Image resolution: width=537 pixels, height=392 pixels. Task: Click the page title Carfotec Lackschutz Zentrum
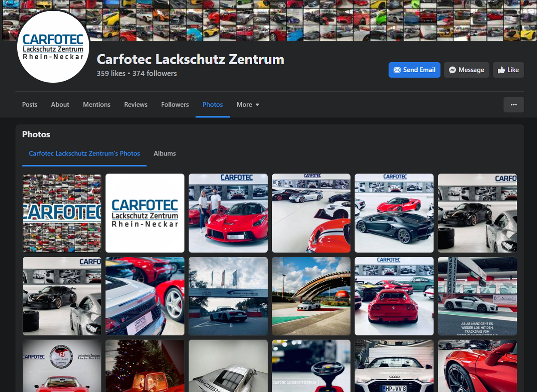(191, 59)
